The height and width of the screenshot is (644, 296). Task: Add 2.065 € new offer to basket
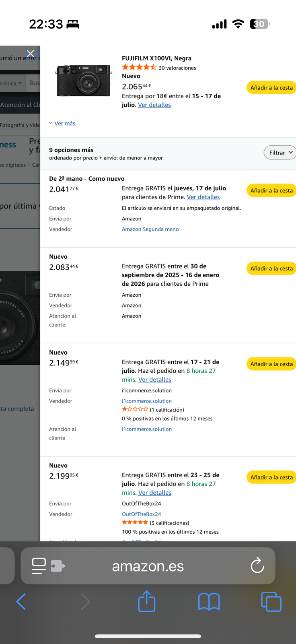click(271, 88)
